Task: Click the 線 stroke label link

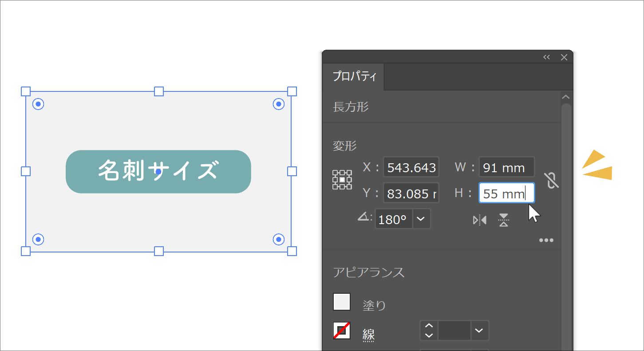Action: click(x=368, y=335)
